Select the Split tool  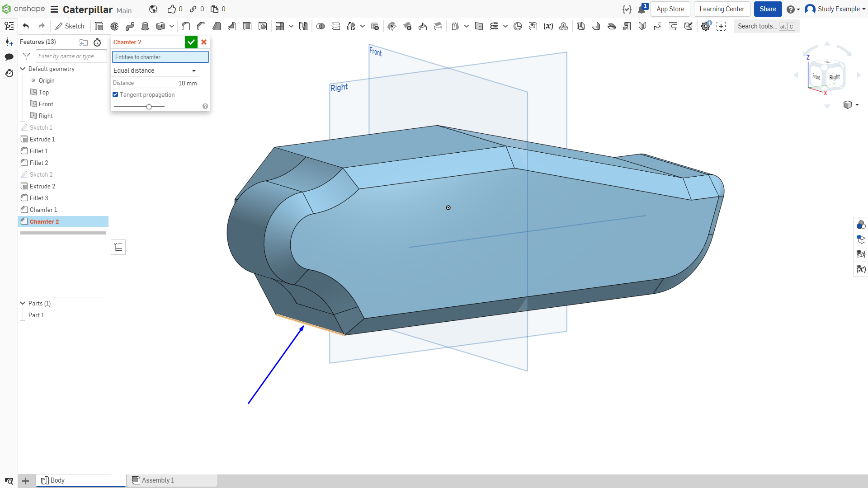click(336, 26)
